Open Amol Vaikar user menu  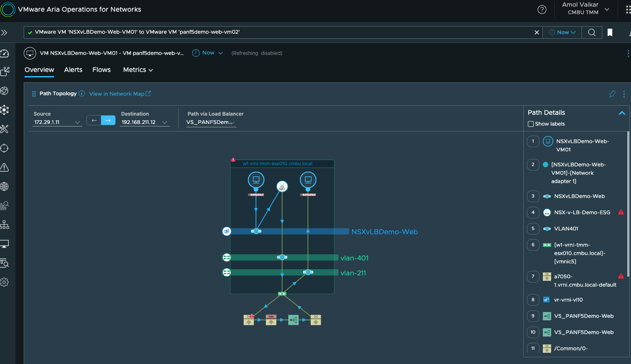point(585,8)
